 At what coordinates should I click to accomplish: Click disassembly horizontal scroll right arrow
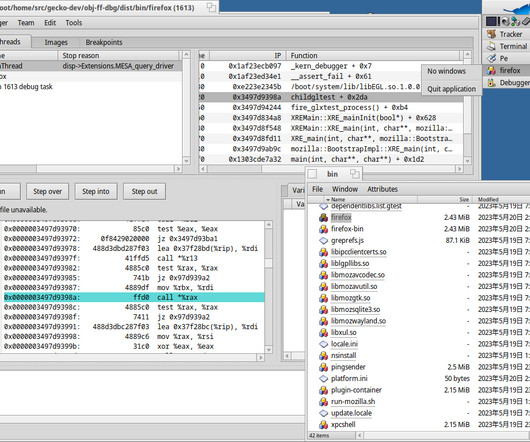click(260, 357)
